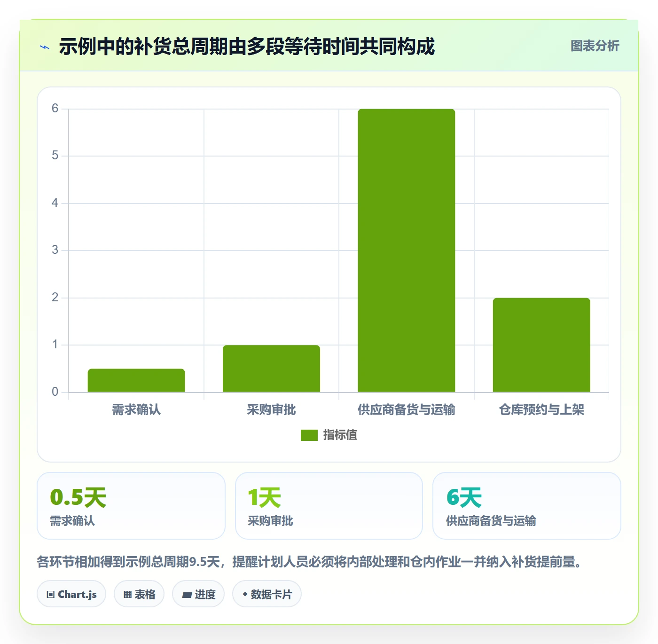658x644 pixels.
Task: Open the 6天 供应商备货与运输 data card
Action: coord(527,506)
